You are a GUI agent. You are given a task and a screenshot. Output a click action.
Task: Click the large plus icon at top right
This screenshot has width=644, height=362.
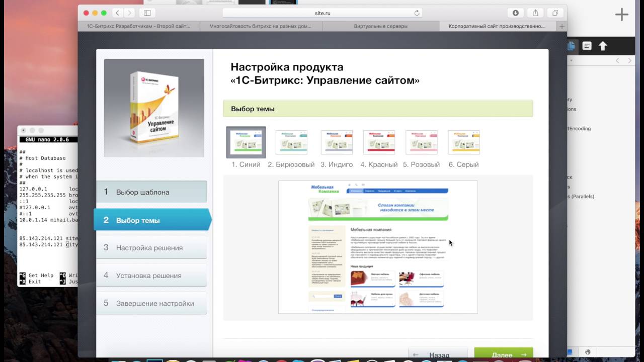click(622, 15)
